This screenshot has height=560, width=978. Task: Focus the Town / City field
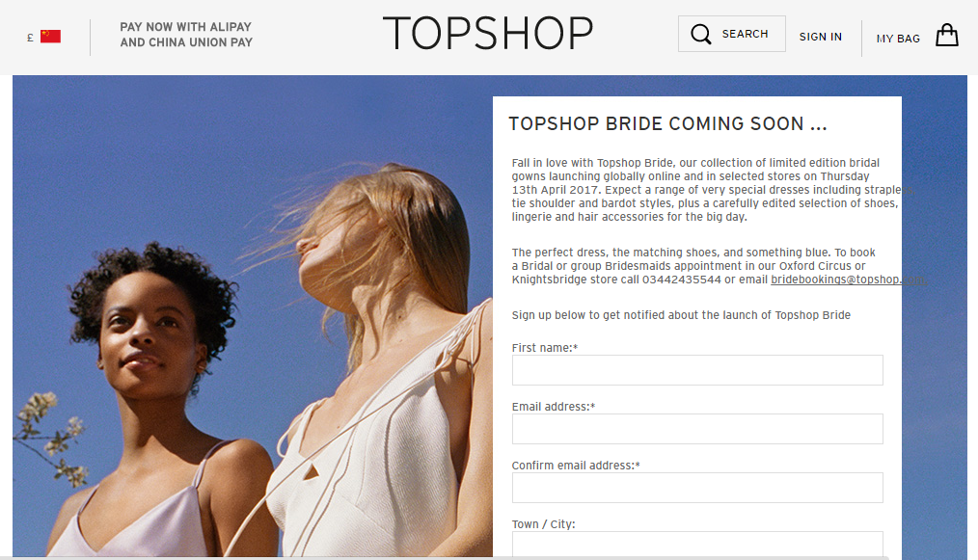pos(697,544)
